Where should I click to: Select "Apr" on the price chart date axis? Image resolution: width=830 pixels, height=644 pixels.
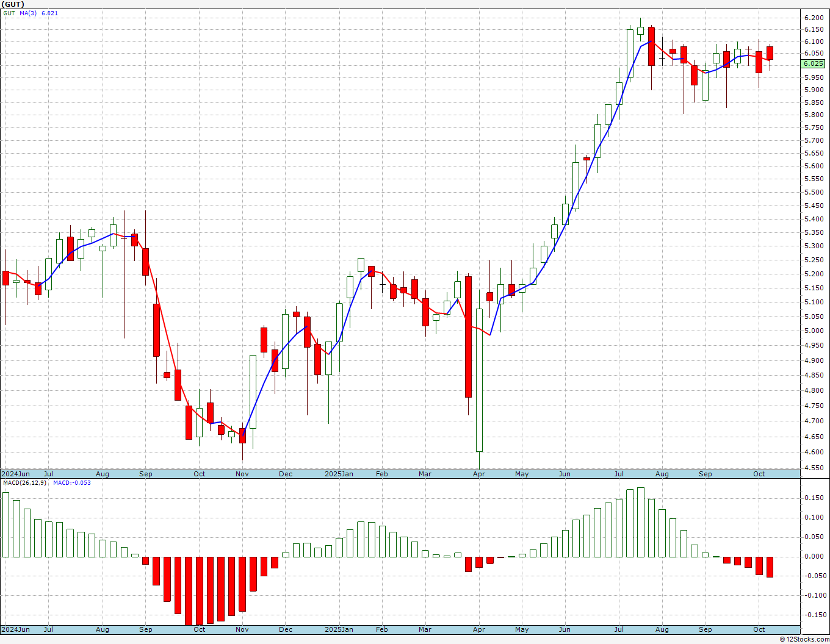pyautogui.click(x=479, y=474)
